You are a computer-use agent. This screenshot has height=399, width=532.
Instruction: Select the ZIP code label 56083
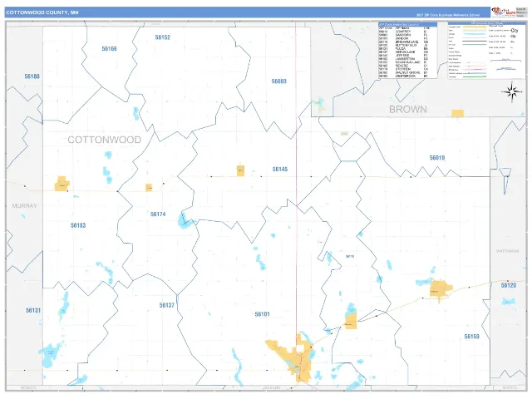click(x=279, y=81)
